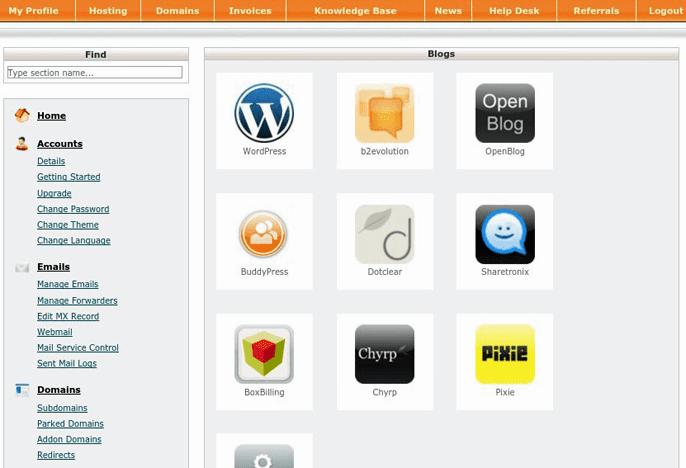Open the Change Language link

(74, 240)
